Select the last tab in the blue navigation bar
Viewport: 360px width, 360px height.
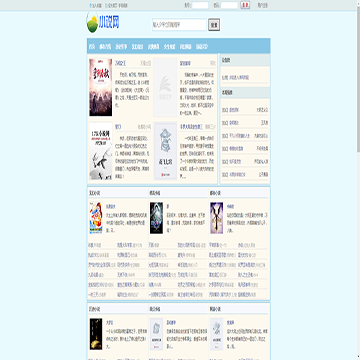202,47
